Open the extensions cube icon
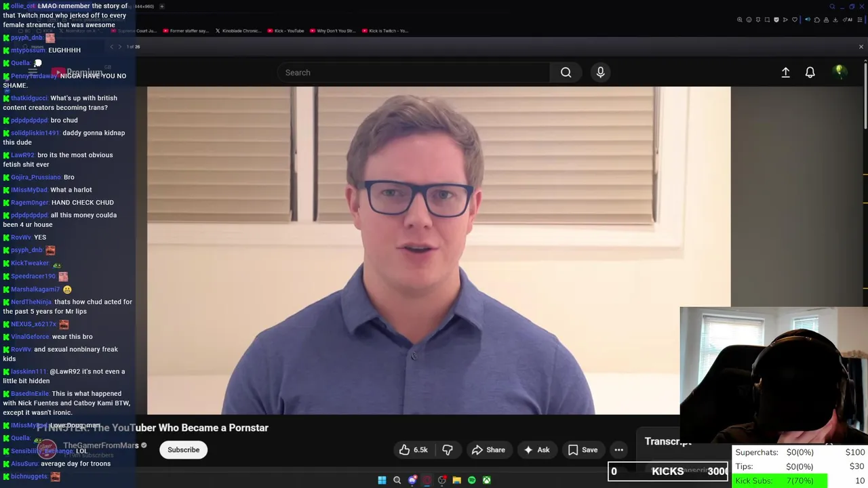The width and height of the screenshot is (868, 488). [x=817, y=20]
